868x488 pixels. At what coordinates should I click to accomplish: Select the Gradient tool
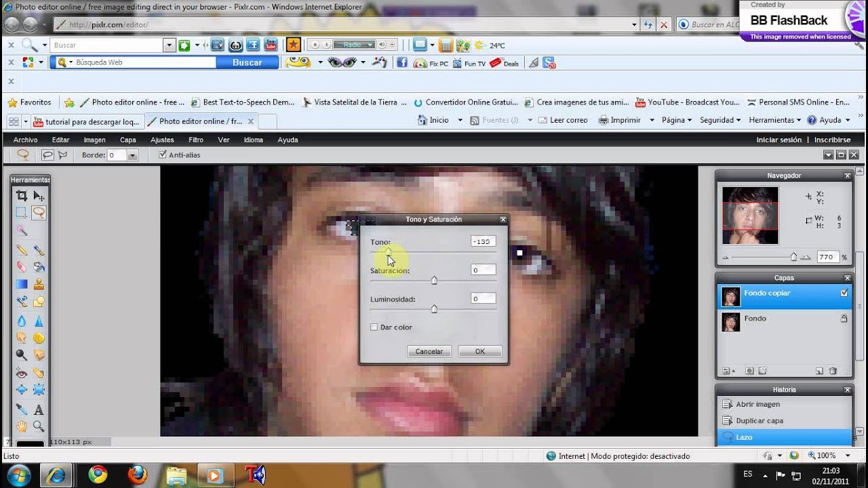22,285
